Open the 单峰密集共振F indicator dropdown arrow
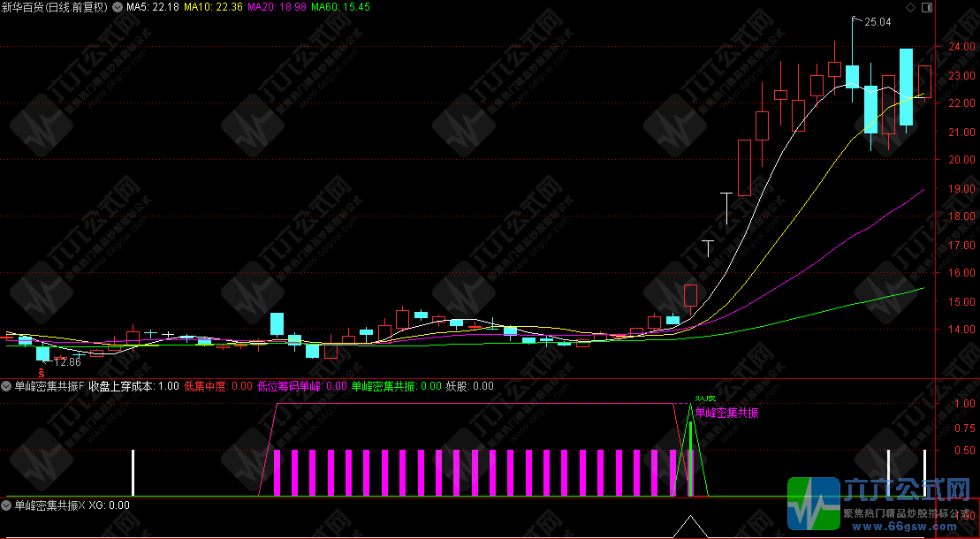The image size is (980, 539). [7, 386]
